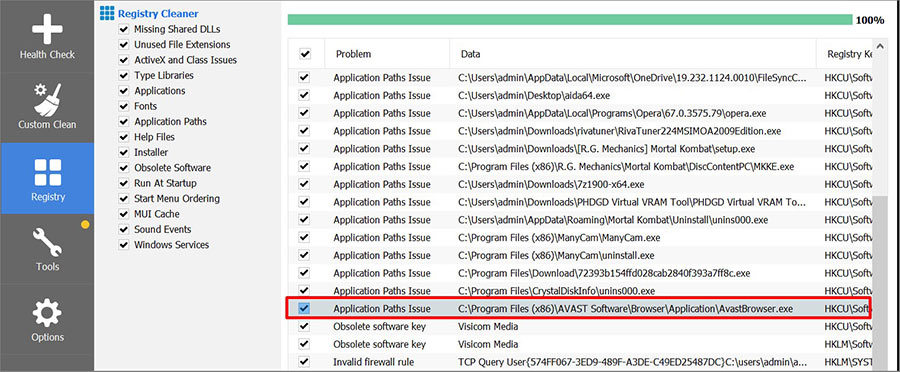
Task: Select the TCP Query User firewall data
Action: [x=633, y=362]
